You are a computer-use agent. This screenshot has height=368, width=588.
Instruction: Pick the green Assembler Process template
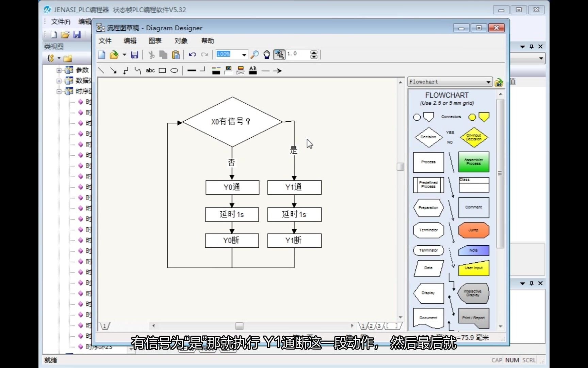[x=474, y=162]
